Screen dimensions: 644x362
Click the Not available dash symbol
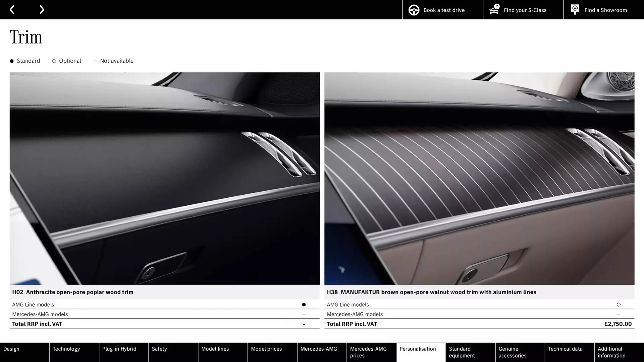tap(95, 61)
